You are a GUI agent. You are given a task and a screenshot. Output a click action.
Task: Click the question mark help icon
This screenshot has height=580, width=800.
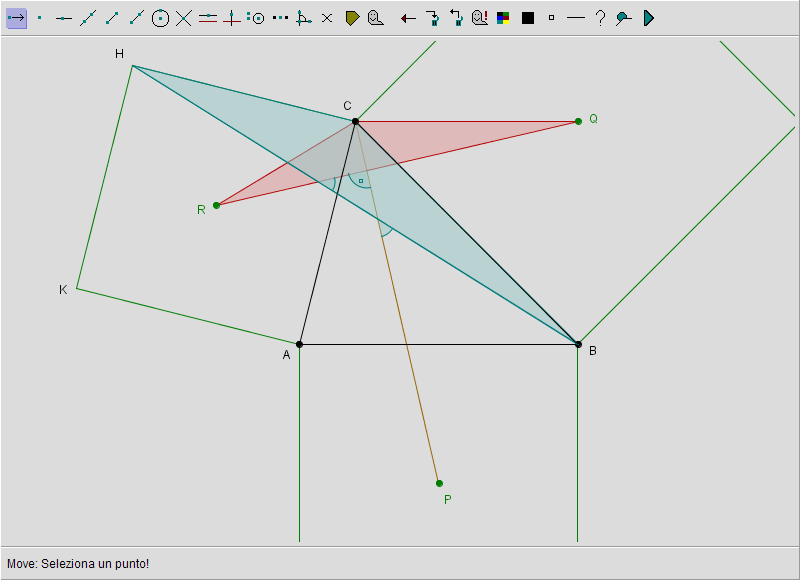pyautogui.click(x=600, y=18)
